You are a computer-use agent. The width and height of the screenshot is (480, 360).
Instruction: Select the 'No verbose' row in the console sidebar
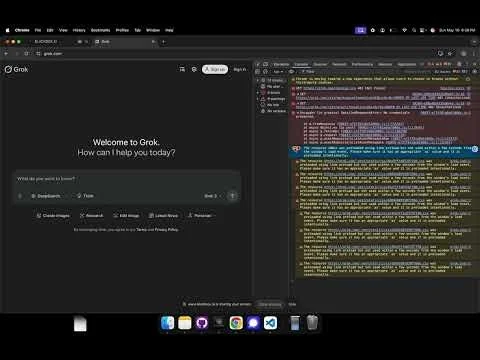(x=272, y=111)
